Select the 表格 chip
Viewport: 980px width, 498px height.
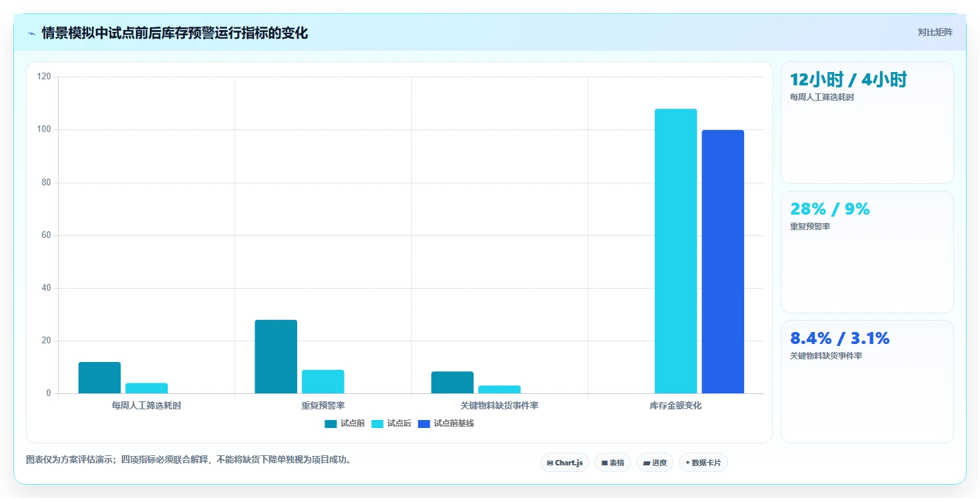point(612,463)
